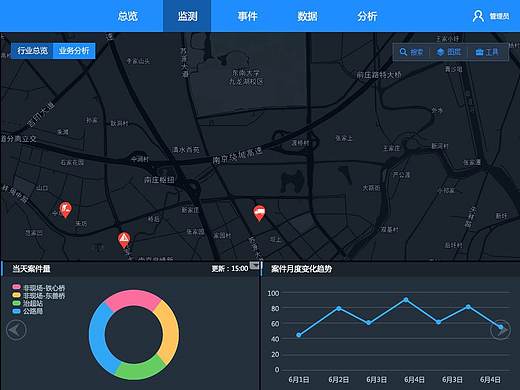Click the 南庄路特大桥 map label

[379, 75]
